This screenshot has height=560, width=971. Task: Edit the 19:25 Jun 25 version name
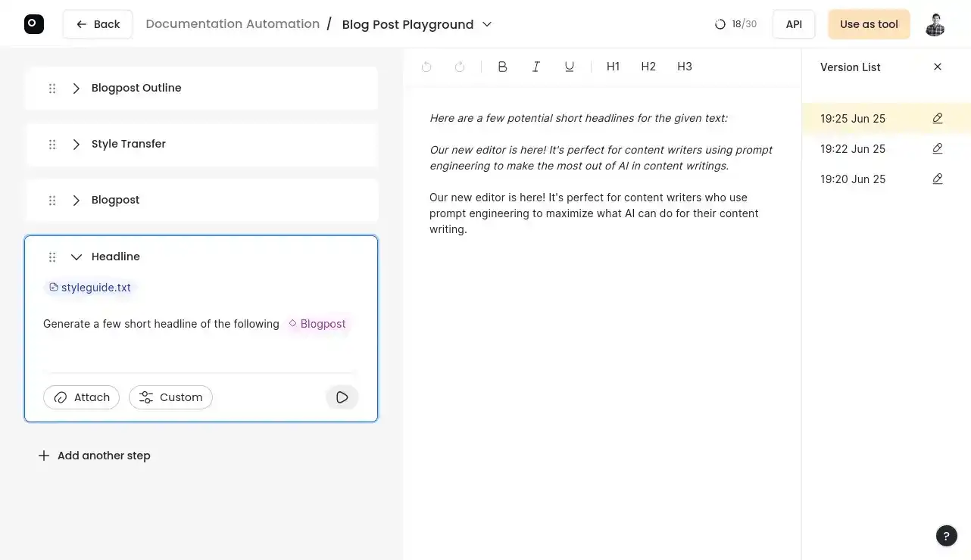938,118
